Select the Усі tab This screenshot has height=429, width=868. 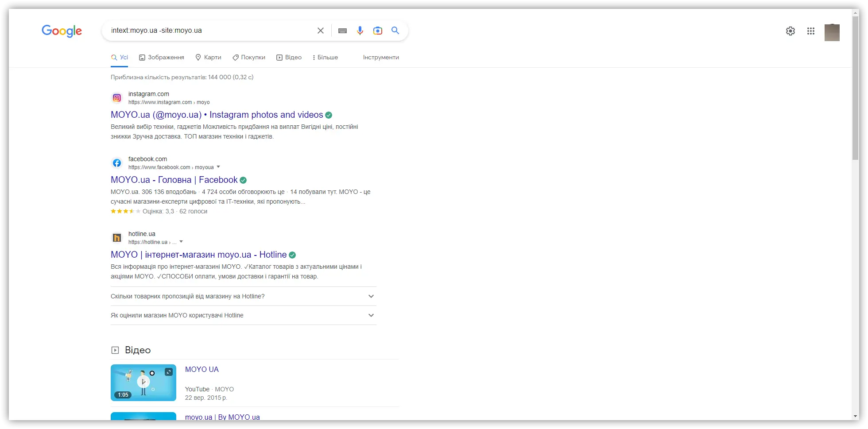pyautogui.click(x=120, y=57)
